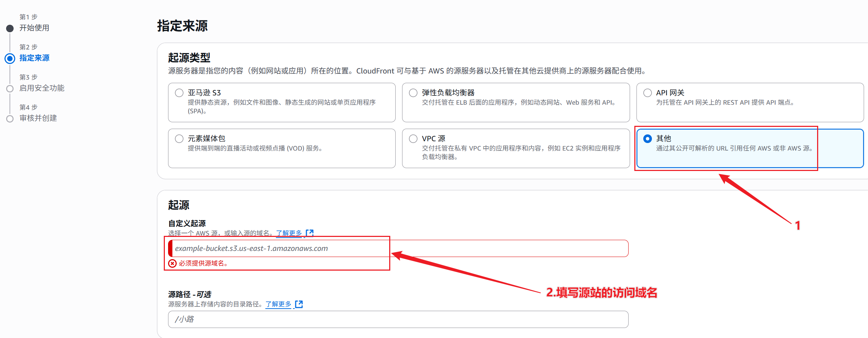Click the filled step 1 circle indicator
This screenshot has width=868, height=338.
pyautogui.click(x=10, y=28)
